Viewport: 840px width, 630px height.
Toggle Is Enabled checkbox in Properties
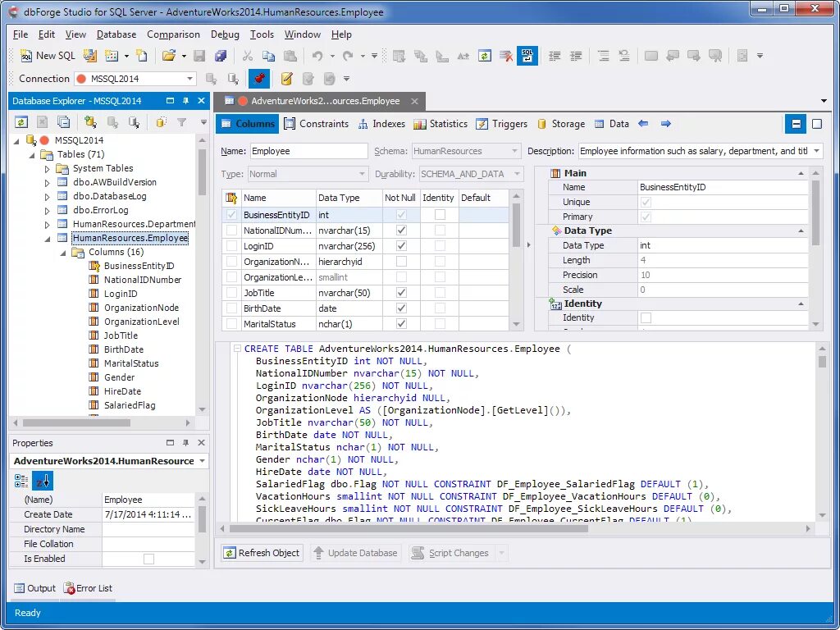(149, 559)
